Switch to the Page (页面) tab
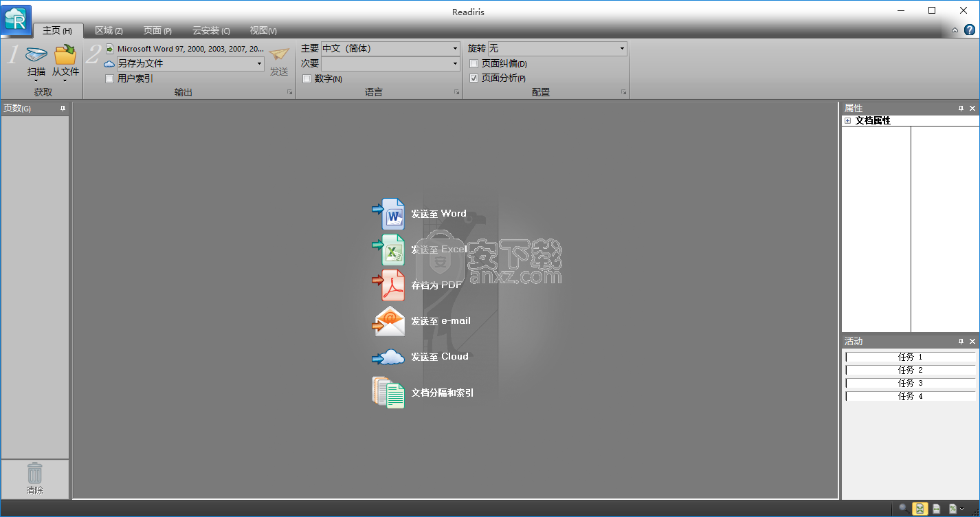The image size is (980, 517). 157,30
